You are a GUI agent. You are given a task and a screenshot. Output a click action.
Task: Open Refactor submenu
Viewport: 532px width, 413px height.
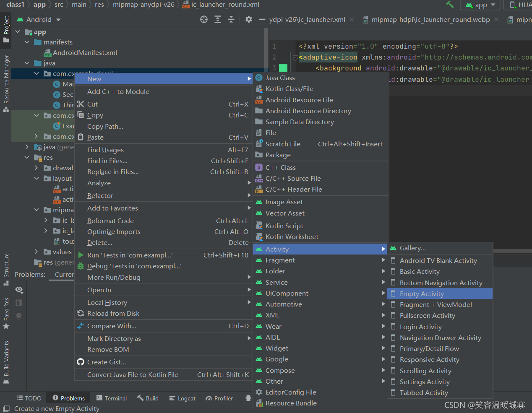point(163,196)
